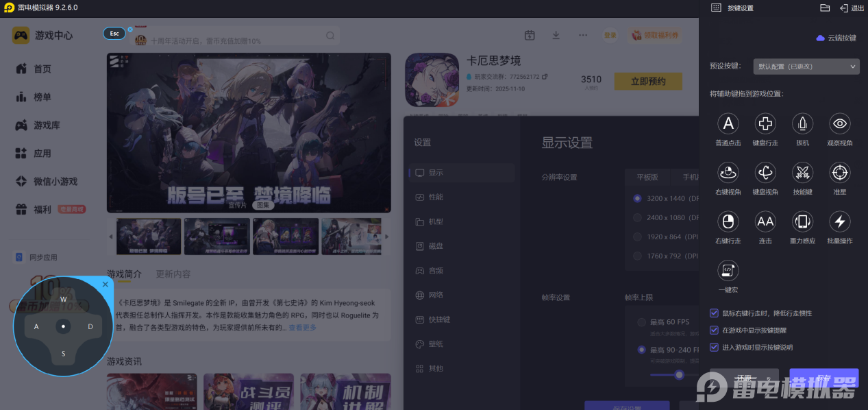Click the 登录 login button

click(x=610, y=35)
